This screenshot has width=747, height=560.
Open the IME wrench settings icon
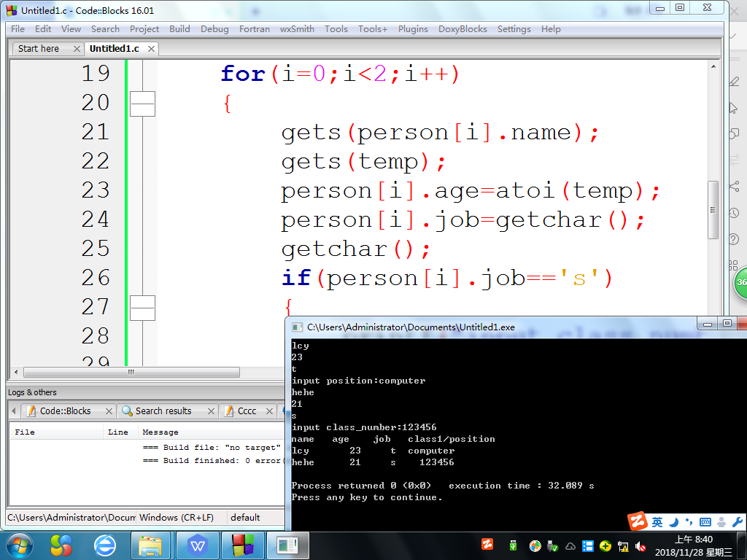click(x=738, y=522)
